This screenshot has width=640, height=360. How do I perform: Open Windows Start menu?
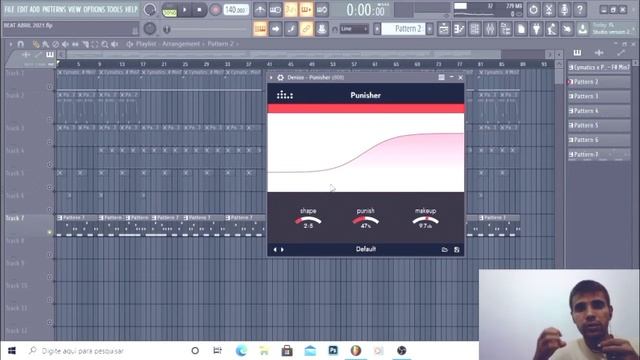pyautogui.click(x=12, y=351)
